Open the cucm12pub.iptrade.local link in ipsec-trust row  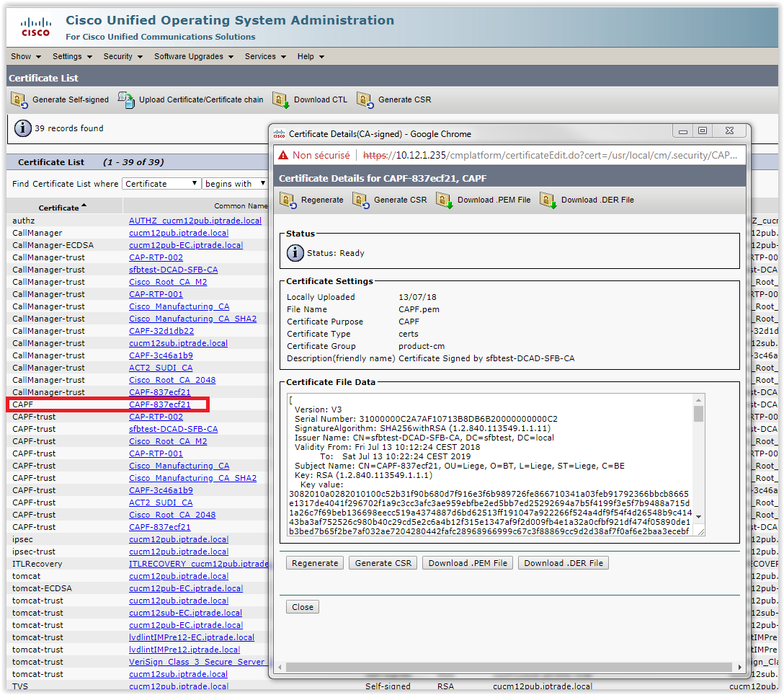[179, 552]
